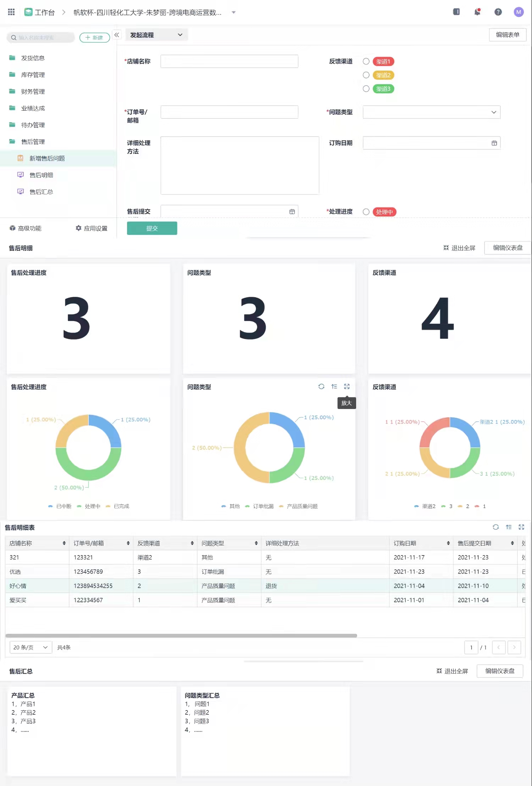Choose the 处理中 progress radio option
Image resolution: width=532 pixels, height=786 pixels.
[366, 212]
